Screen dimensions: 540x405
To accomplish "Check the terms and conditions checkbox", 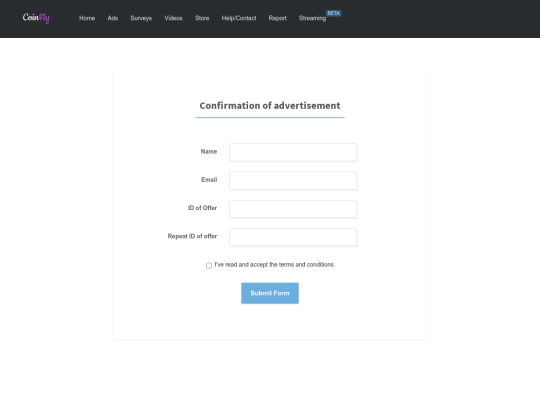I will pyautogui.click(x=209, y=266).
